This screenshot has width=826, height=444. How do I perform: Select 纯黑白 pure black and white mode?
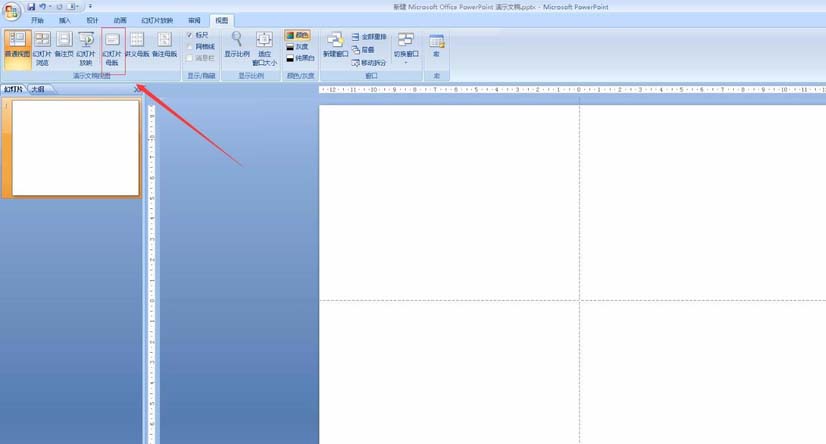(300, 58)
